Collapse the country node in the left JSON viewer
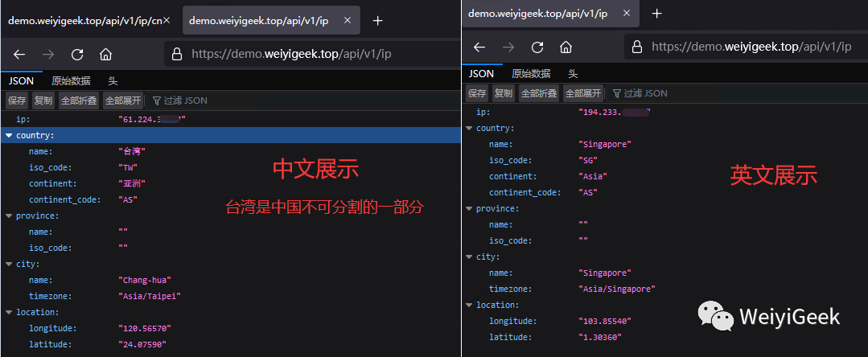868x357 pixels. click(x=9, y=135)
